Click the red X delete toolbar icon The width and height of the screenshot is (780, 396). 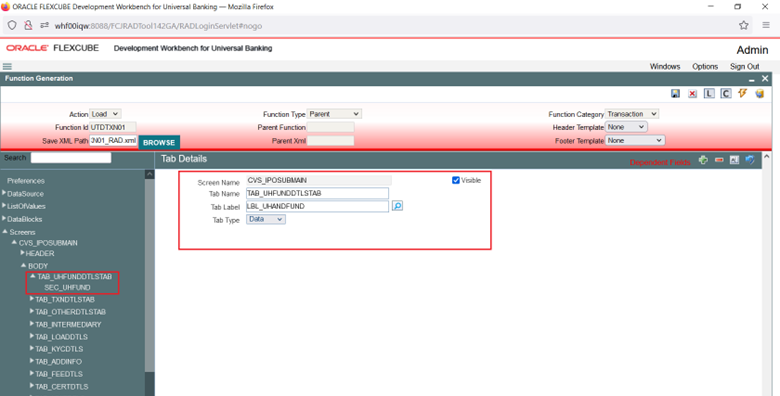692,94
